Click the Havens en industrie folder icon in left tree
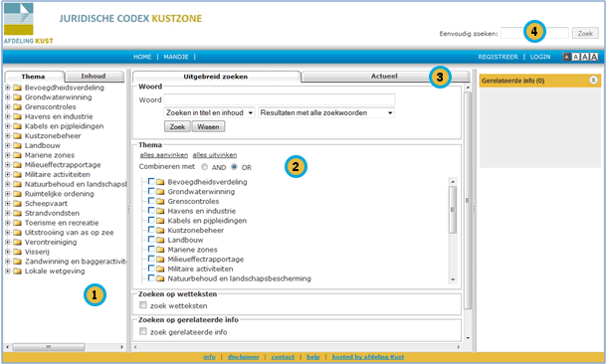Screen dimensions: 606x364 (17, 116)
